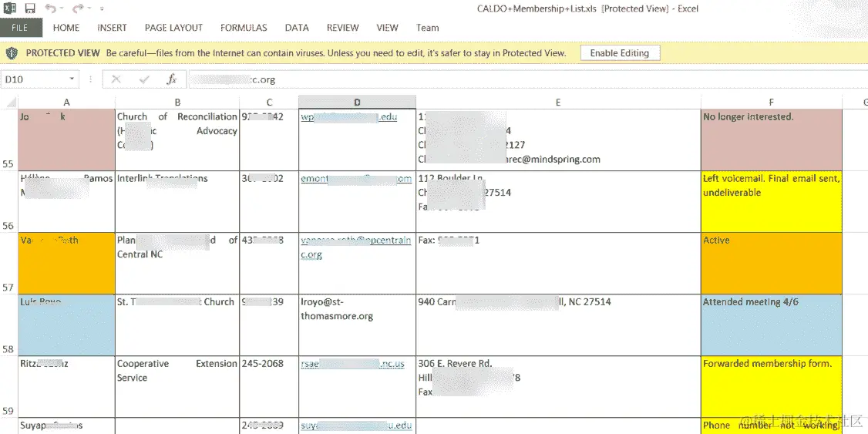Click the 'Attended meeting 4/6' cell
Viewport: 868px width, 434px height.
tap(771, 325)
